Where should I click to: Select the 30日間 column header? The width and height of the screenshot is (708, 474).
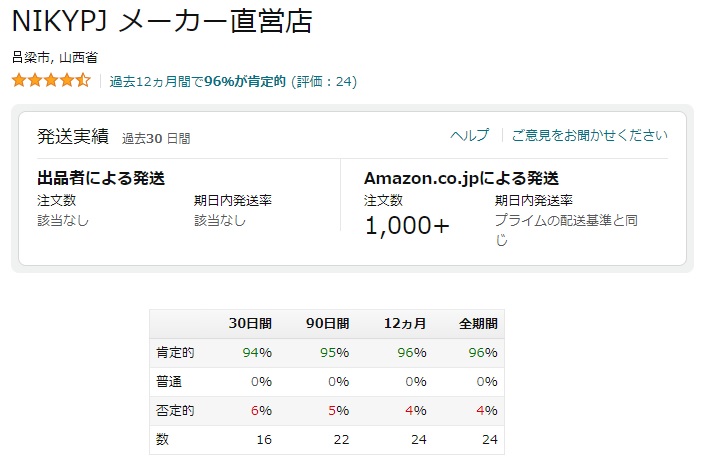coord(250,324)
